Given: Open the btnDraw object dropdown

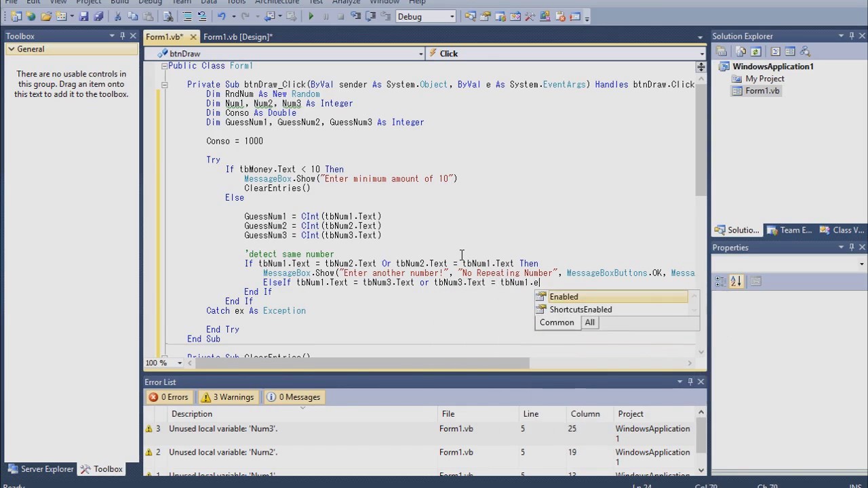Looking at the screenshot, I should click(x=420, y=54).
